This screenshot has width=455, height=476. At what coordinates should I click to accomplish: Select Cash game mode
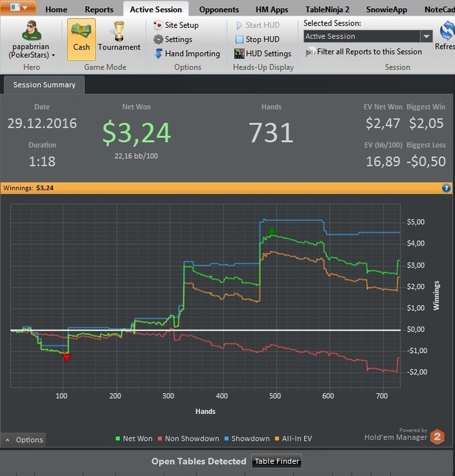pyautogui.click(x=82, y=39)
